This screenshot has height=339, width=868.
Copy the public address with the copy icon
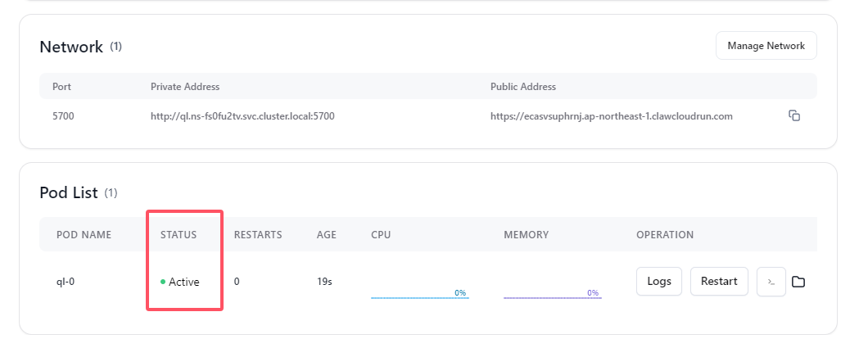(794, 115)
